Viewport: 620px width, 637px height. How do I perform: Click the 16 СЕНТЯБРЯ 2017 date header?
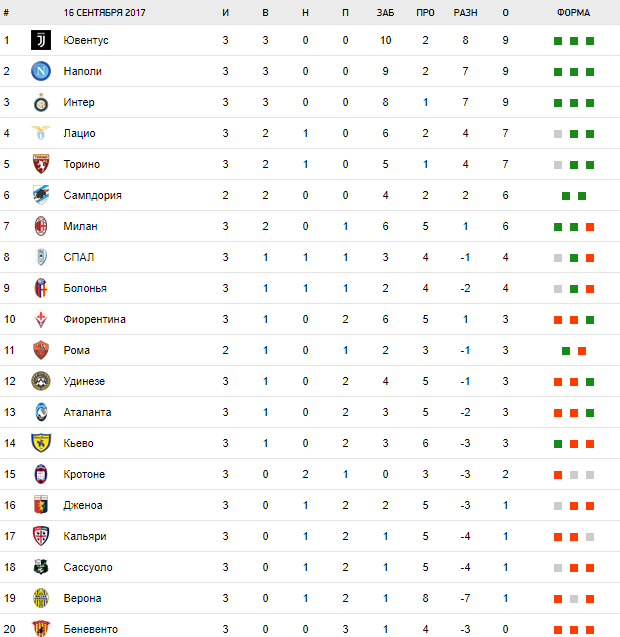tap(105, 13)
